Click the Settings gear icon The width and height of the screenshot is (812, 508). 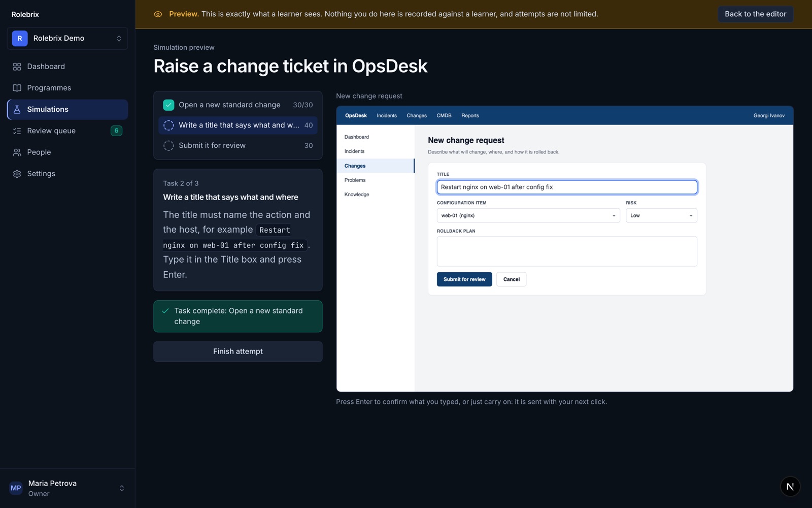17,174
